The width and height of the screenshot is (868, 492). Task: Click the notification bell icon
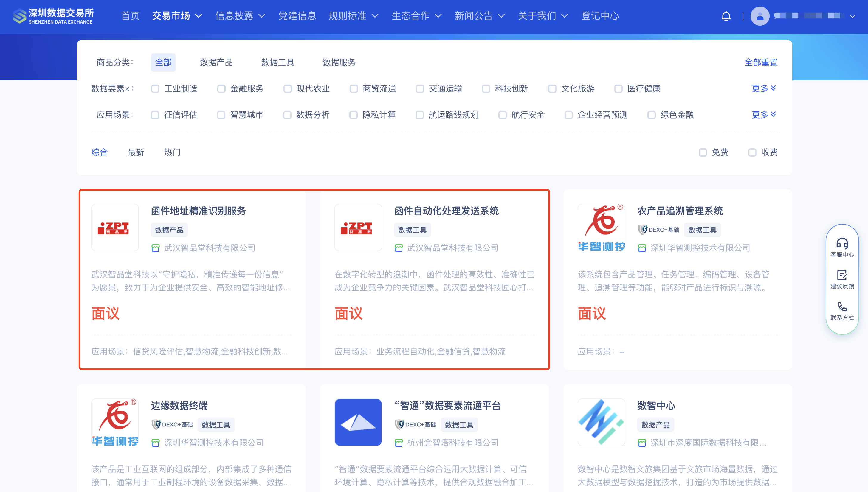[x=726, y=16]
